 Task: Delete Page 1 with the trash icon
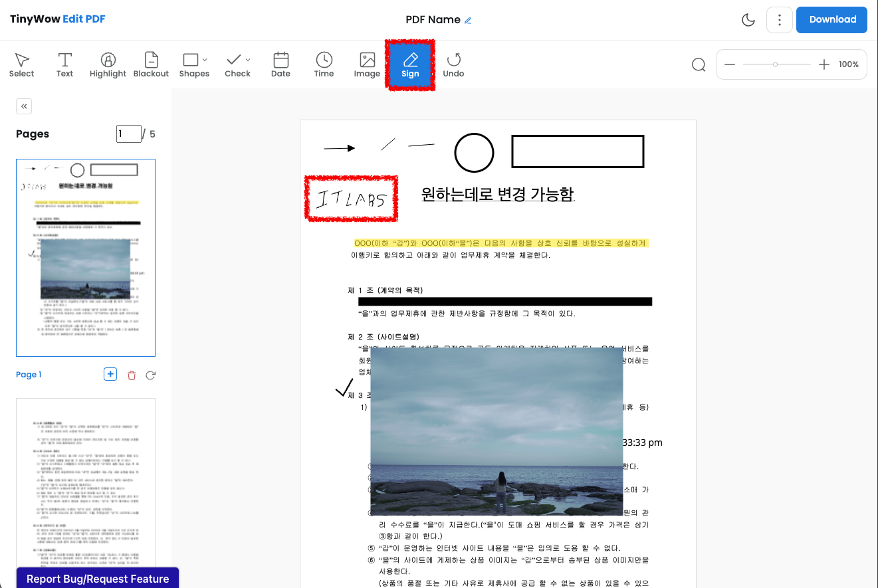click(x=132, y=375)
